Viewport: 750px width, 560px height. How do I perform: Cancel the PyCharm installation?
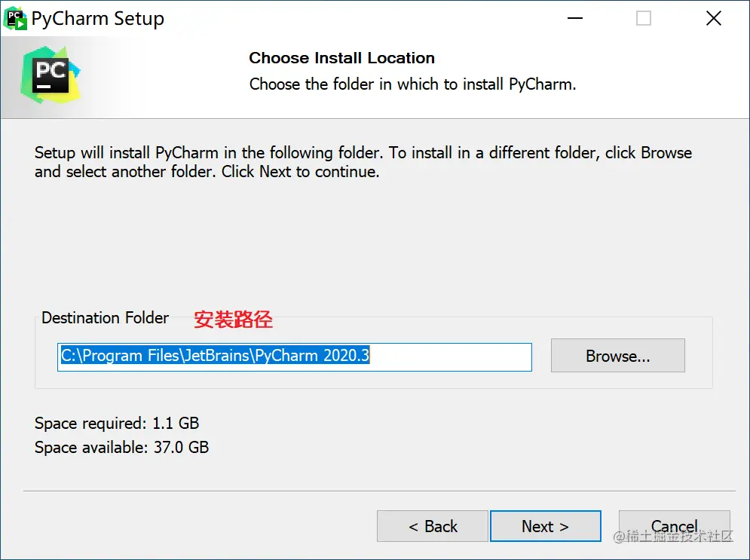coord(674,526)
